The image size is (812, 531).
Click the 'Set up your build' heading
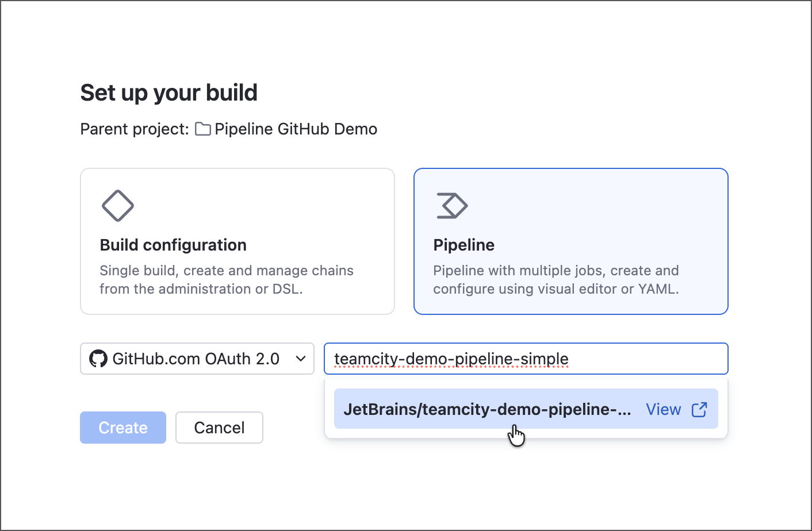pos(169,93)
